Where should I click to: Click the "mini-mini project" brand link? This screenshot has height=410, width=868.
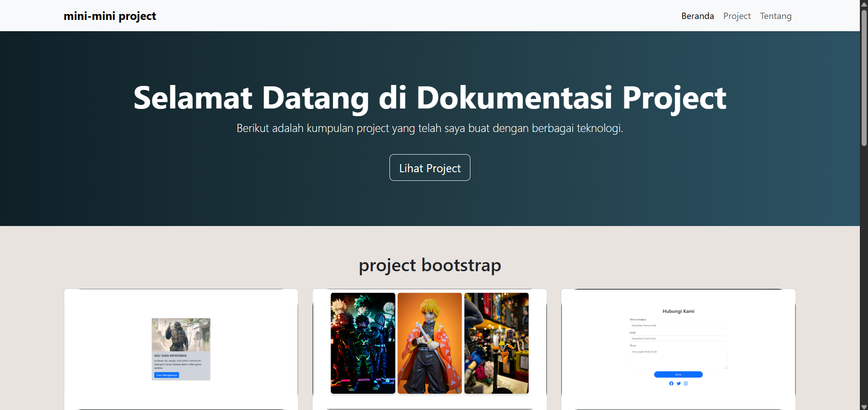click(110, 16)
